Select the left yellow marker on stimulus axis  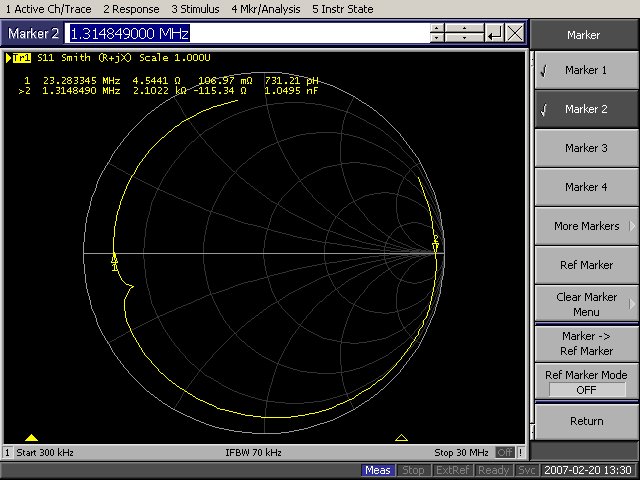[x=31, y=438]
